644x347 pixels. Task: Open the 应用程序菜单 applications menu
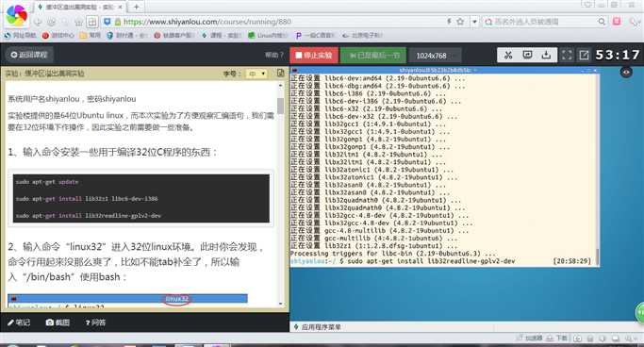click(x=317, y=327)
